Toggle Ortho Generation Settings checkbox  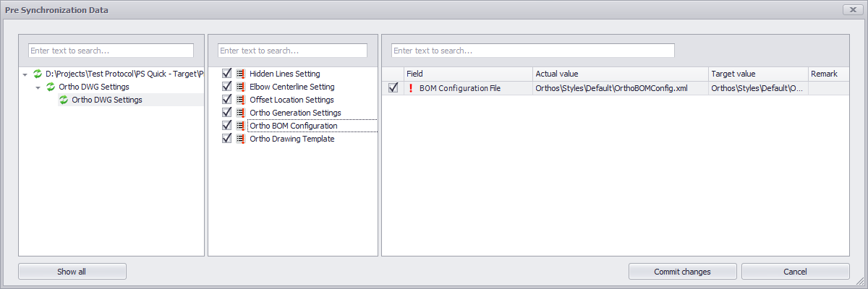coord(227,113)
